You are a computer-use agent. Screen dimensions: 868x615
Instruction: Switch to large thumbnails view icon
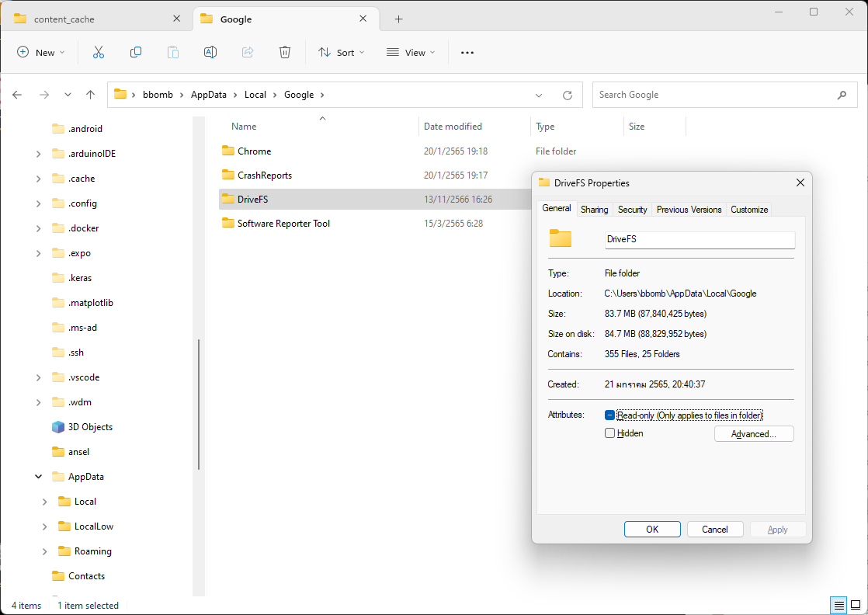tap(855, 605)
